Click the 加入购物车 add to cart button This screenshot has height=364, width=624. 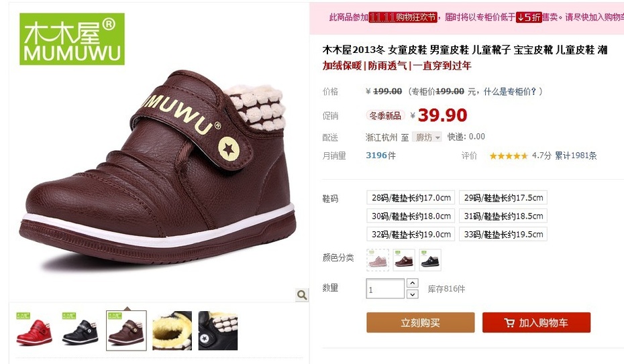point(536,322)
